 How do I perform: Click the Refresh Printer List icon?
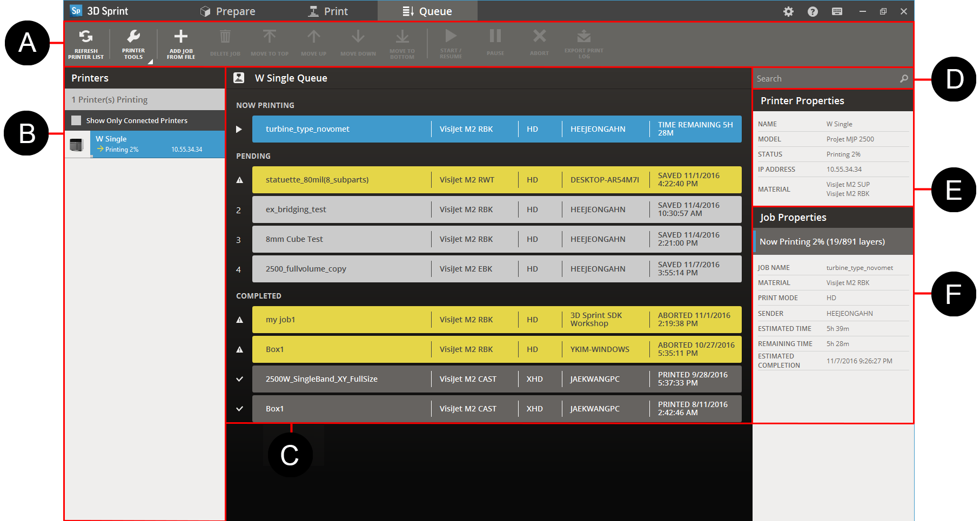click(x=86, y=37)
